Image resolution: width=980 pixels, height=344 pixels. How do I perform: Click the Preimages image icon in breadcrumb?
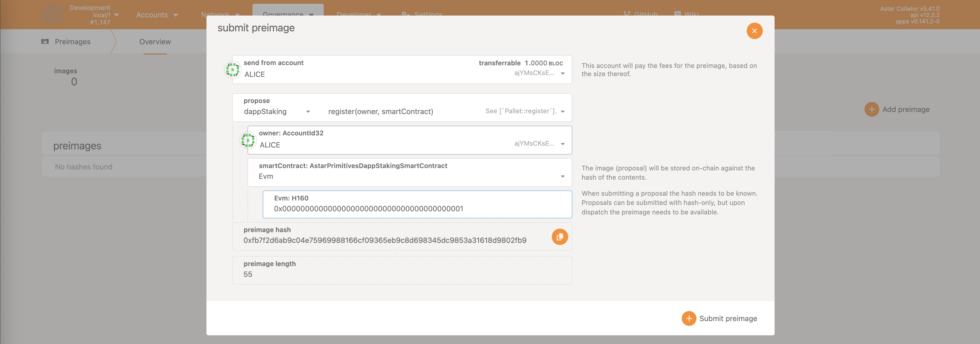click(45, 42)
